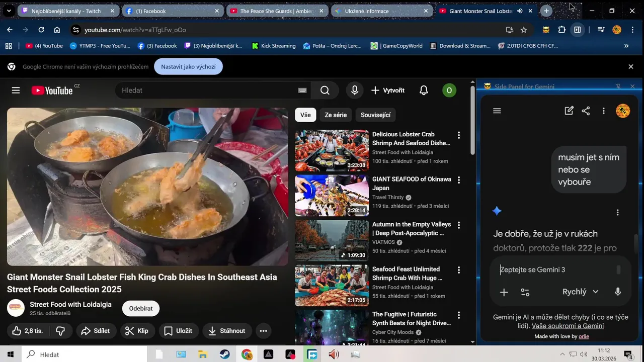The height and width of the screenshot is (362, 644).
Task: Dislike the video with thumbs down
Action: (x=60, y=331)
